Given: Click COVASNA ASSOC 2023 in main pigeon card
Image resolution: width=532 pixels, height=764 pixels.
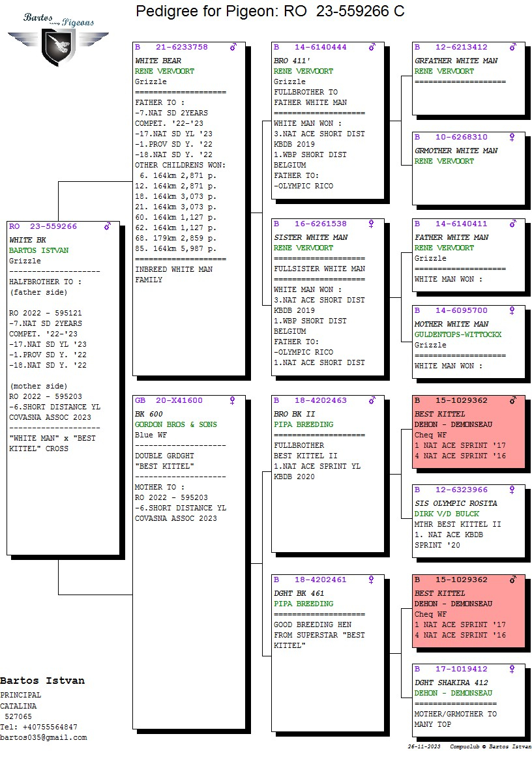Looking at the screenshot, I should coord(50,417).
